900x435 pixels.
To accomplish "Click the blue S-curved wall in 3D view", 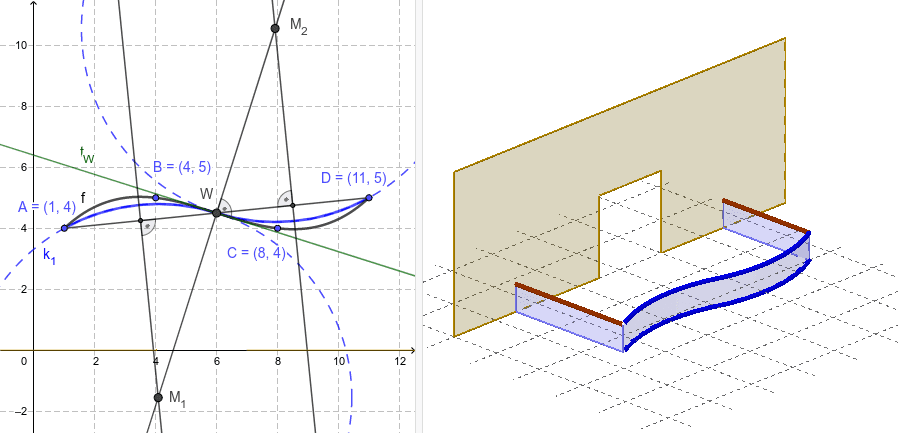I will 717,290.
